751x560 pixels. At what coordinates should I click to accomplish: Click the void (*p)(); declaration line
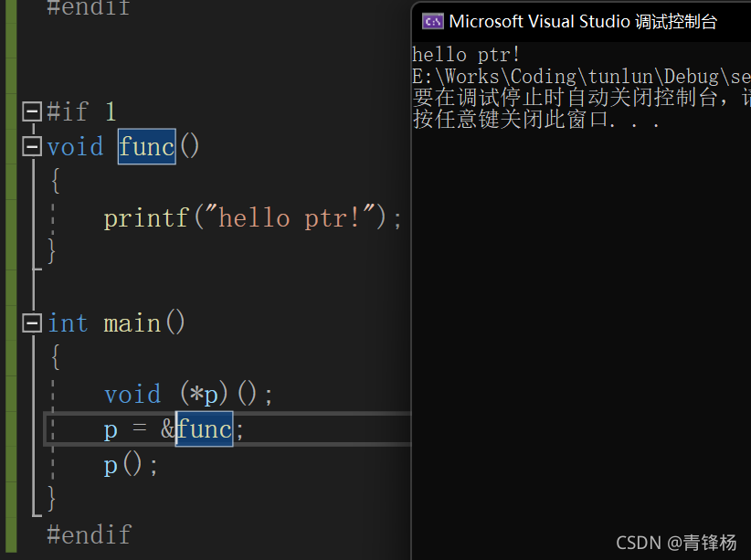188,394
